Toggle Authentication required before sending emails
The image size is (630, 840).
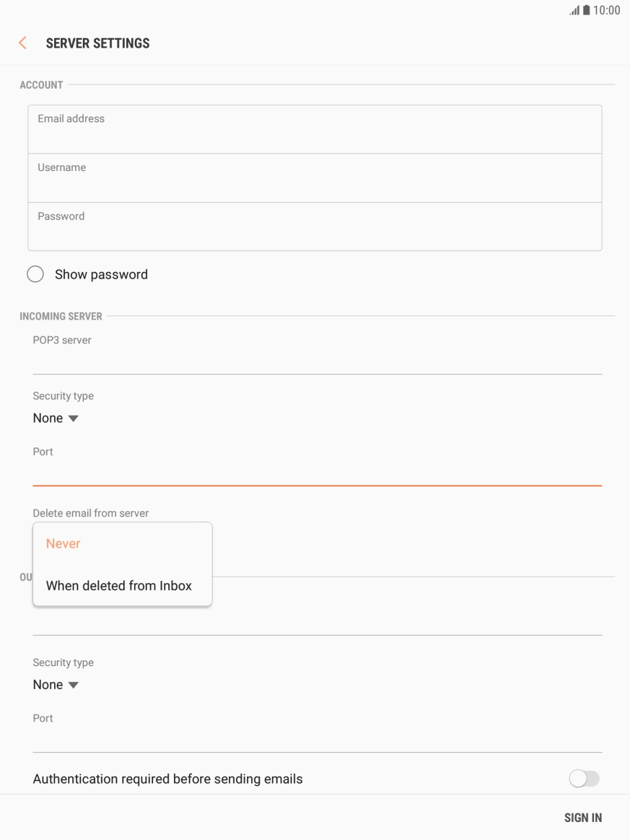click(x=584, y=779)
